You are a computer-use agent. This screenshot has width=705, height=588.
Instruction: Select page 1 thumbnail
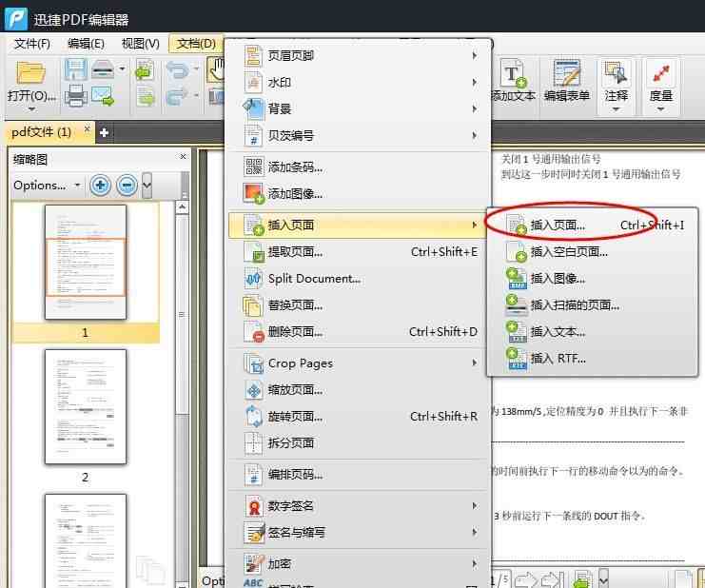[x=86, y=263]
